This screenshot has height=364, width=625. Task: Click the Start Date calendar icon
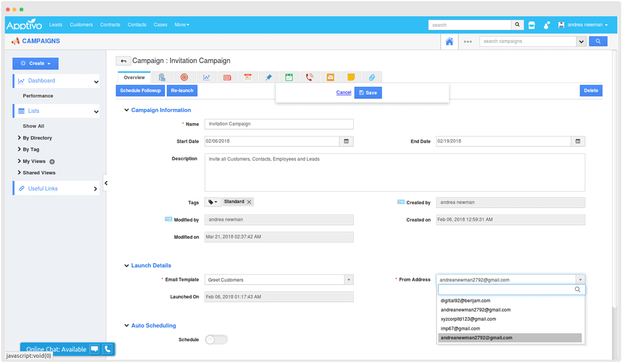pos(346,141)
